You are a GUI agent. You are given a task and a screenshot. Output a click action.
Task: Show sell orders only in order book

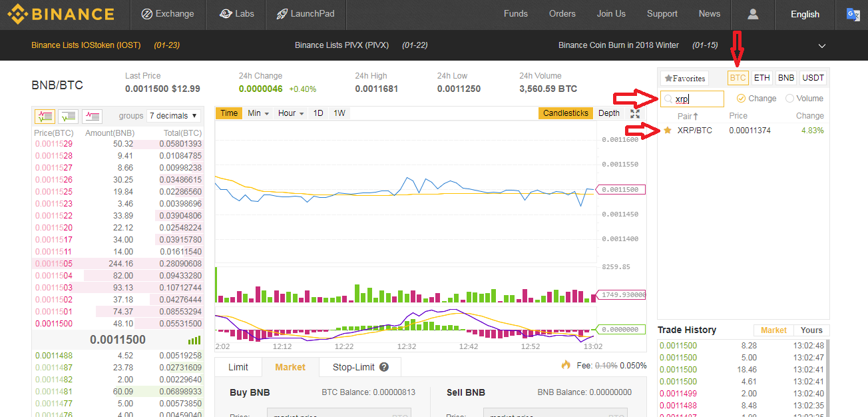tap(92, 116)
